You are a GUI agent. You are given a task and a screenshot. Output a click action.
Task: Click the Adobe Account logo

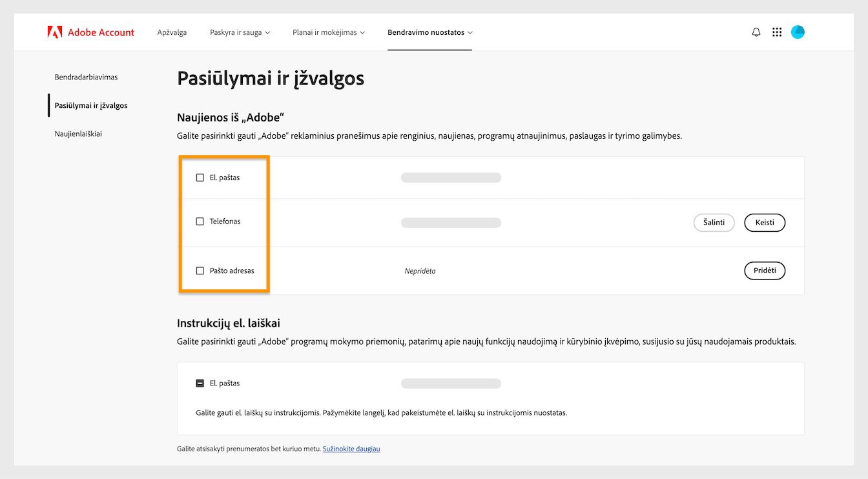(x=90, y=32)
